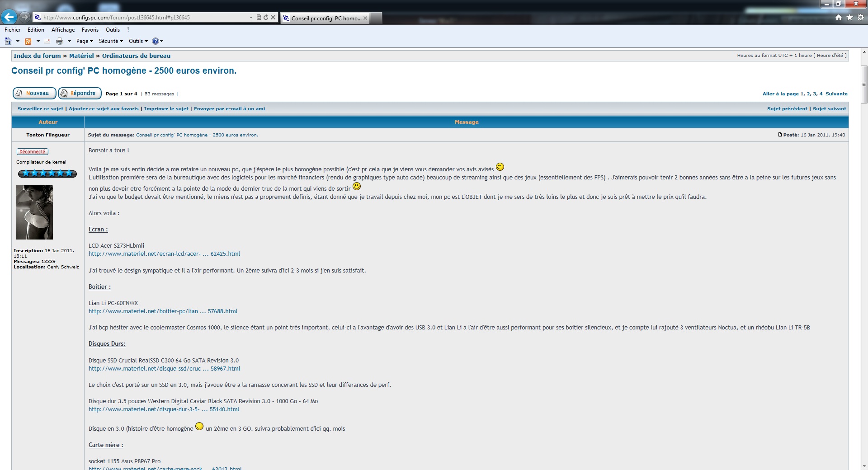Open the RSS feeds icon in command bar
The width and height of the screenshot is (868, 470).
[x=28, y=41]
